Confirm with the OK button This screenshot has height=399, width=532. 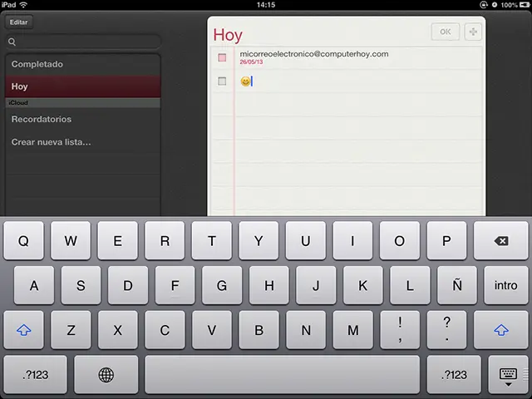[445, 32]
